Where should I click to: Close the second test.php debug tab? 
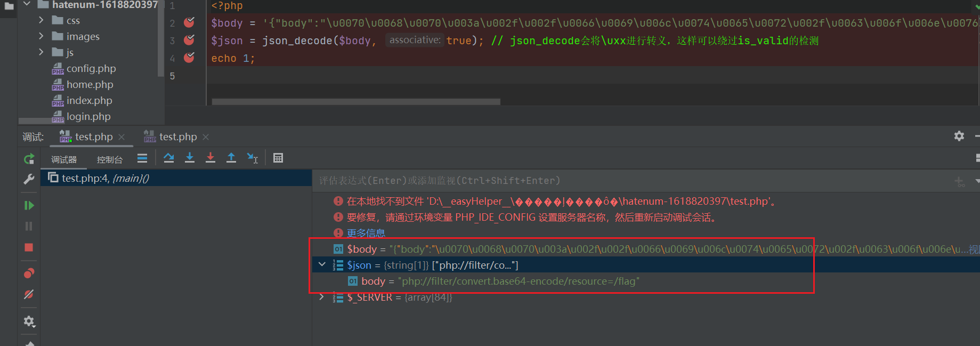click(206, 137)
